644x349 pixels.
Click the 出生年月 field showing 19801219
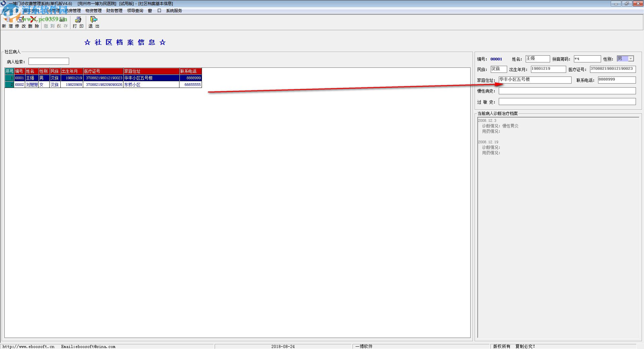click(548, 69)
